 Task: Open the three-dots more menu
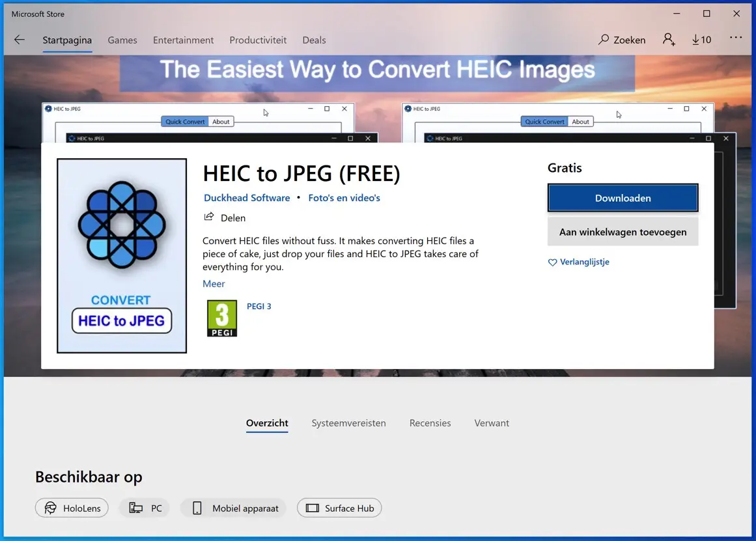pyautogui.click(x=736, y=38)
